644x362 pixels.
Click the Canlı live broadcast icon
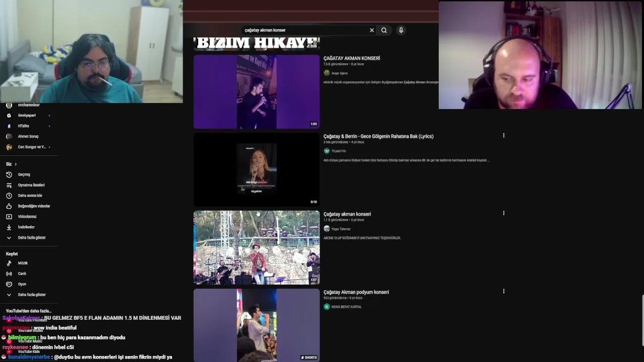[x=9, y=274]
